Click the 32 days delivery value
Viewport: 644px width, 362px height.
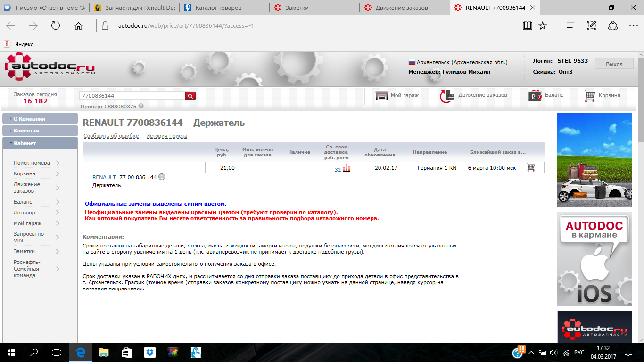click(338, 170)
